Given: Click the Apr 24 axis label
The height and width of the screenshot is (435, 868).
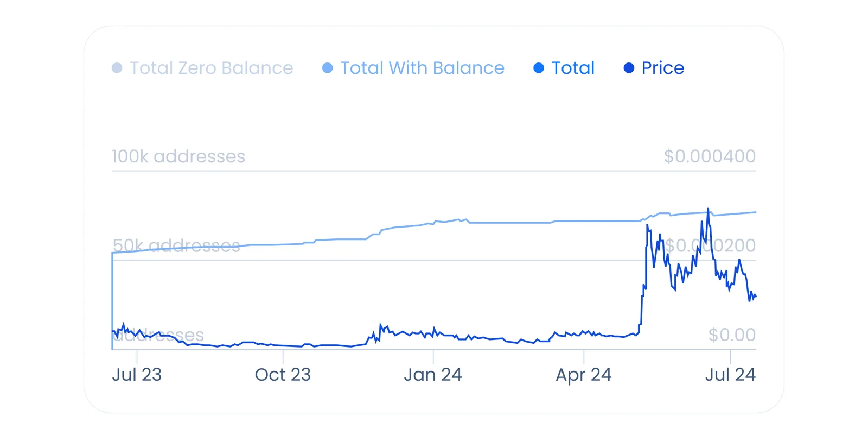Looking at the screenshot, I should pyautogui.click(x=584, y=375).
